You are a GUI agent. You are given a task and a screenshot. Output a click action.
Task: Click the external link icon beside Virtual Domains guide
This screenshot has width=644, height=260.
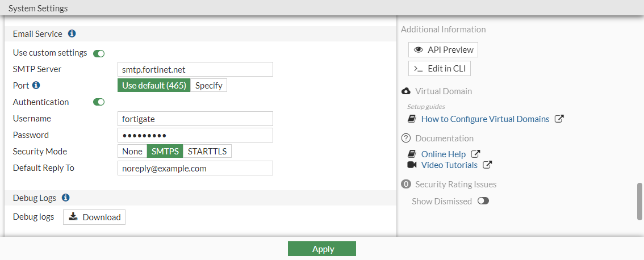click(559, 119)
